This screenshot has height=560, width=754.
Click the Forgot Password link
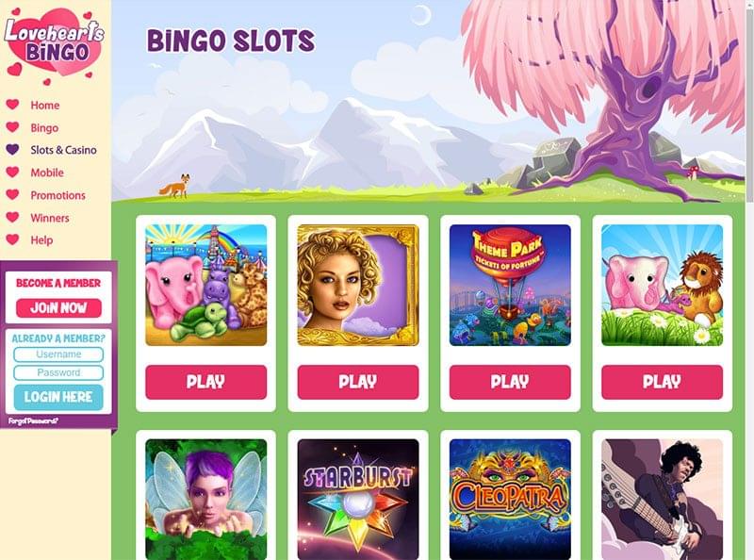33,421
